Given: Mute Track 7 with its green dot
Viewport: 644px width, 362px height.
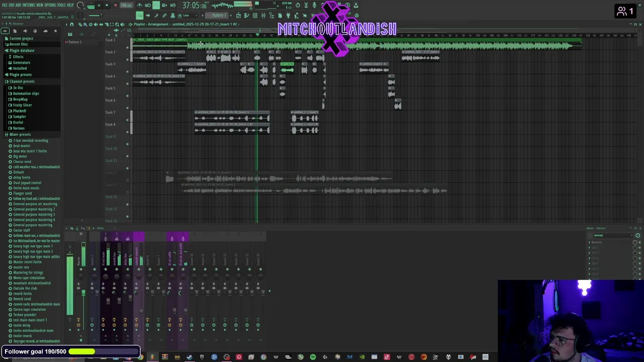Looking at the screenshot, I should point(127,120).
